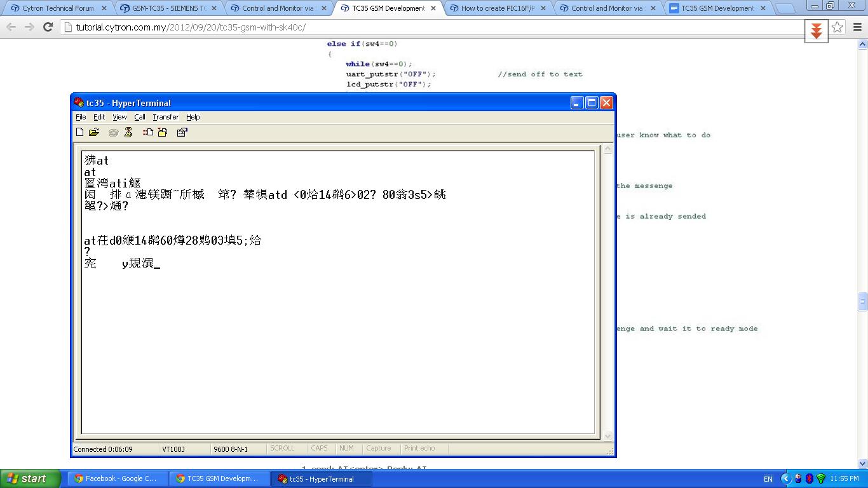
Task: Click the EN language indicator
Action: (768, 478)
